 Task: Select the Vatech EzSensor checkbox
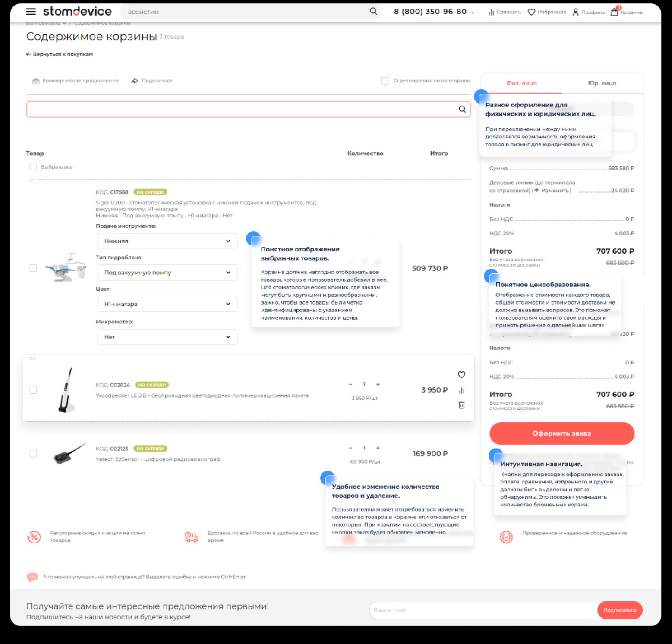coord(33,454)
